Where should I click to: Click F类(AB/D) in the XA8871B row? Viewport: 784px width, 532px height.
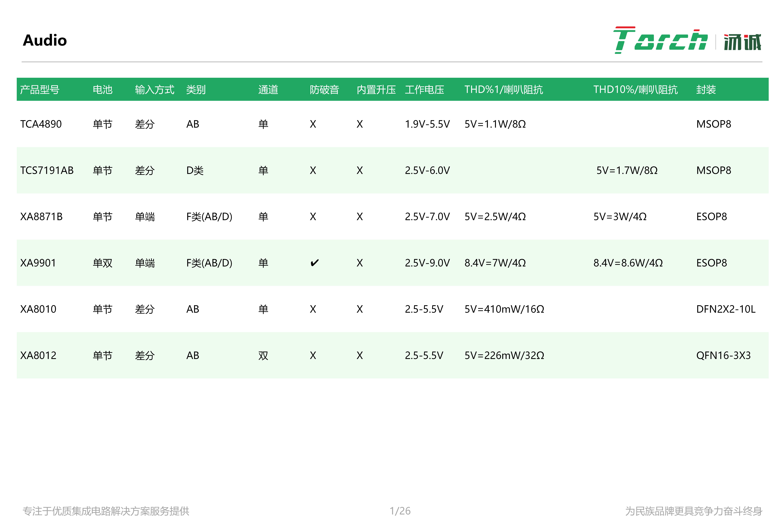[209, 217]
